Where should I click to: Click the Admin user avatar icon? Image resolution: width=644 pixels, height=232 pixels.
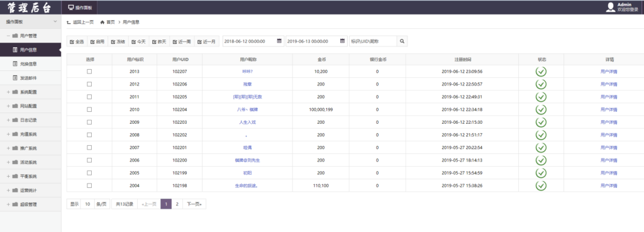click(611, 7)
